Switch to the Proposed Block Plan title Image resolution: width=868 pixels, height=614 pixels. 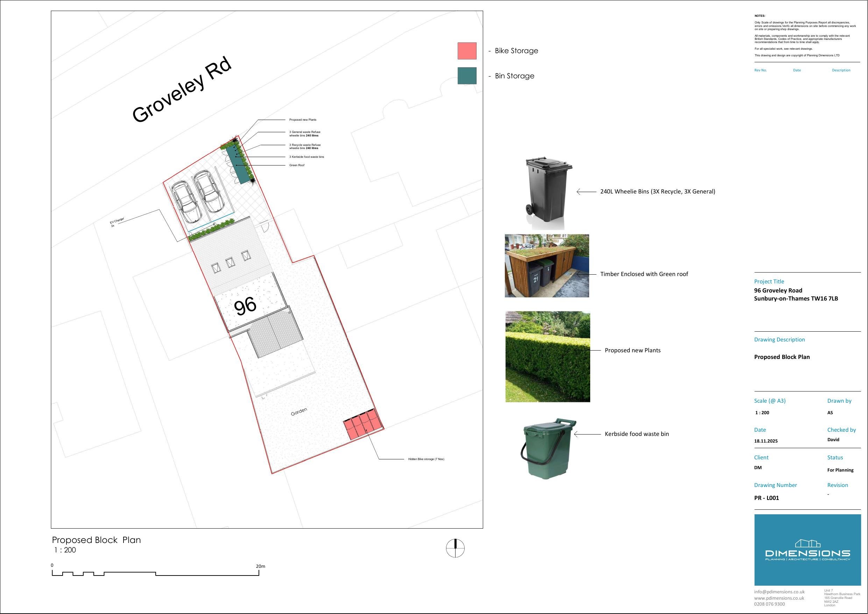[x=97, y=540]
